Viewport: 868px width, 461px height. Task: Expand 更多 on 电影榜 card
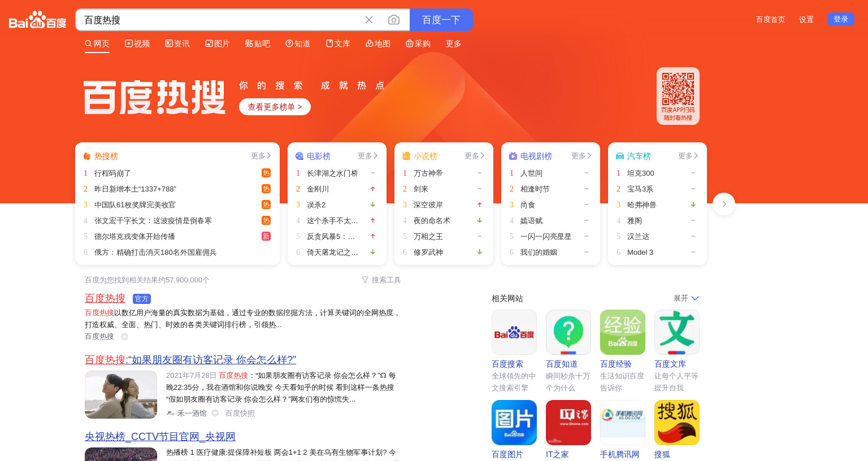[368, 156]
